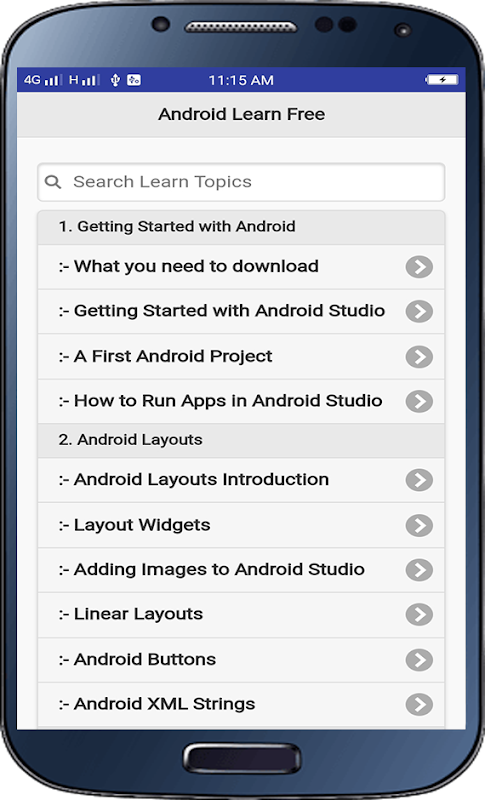Tap arrow icon next to Layout Widgets
The image size is (485, 800).
[x=419, y=526]
